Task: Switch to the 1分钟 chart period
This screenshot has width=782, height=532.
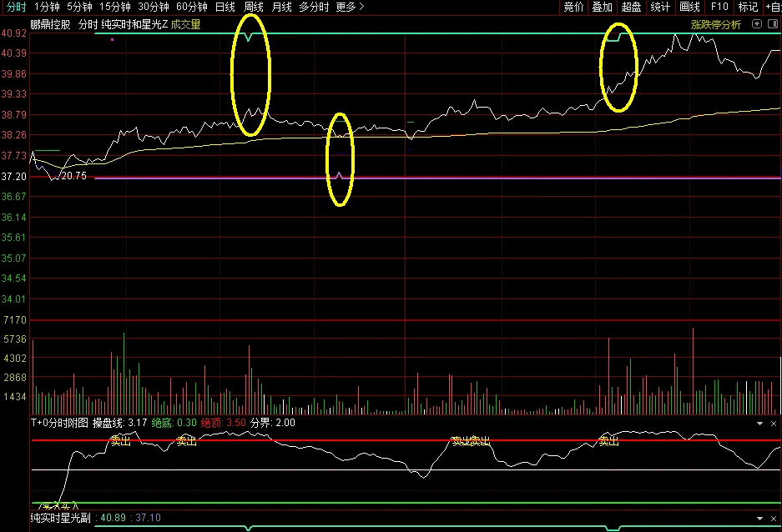Action: 47,8
